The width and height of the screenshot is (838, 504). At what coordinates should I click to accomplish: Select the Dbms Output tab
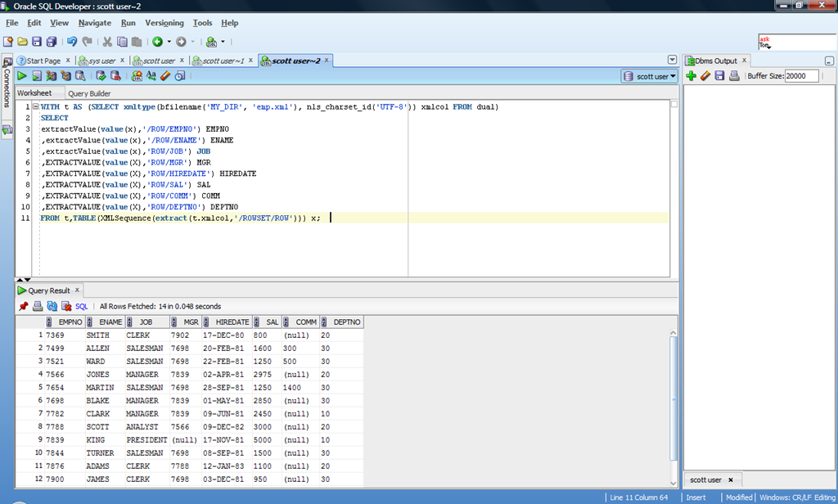(715, 61)
